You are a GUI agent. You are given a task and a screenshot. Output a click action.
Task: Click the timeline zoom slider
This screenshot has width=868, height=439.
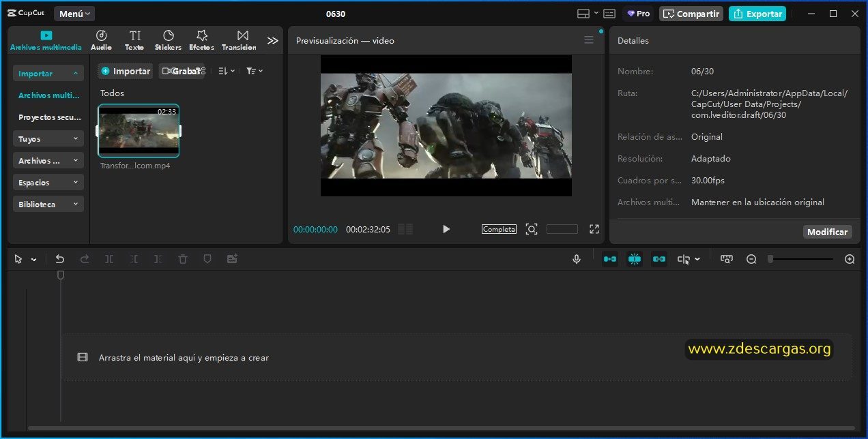point(801,259)
